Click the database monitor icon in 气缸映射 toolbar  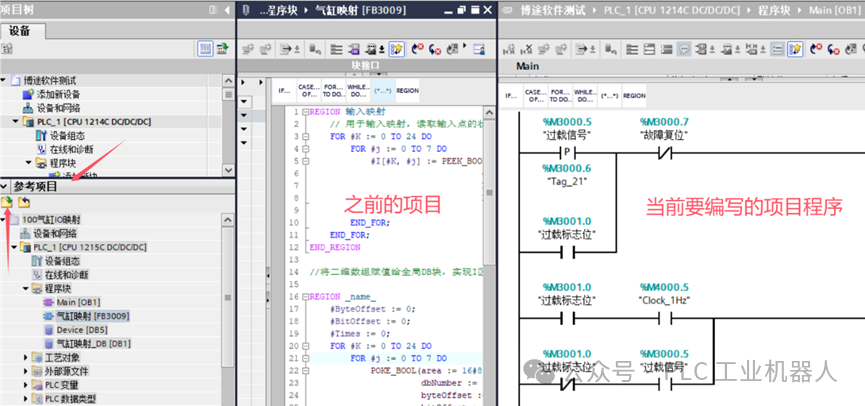click(314, 49)
